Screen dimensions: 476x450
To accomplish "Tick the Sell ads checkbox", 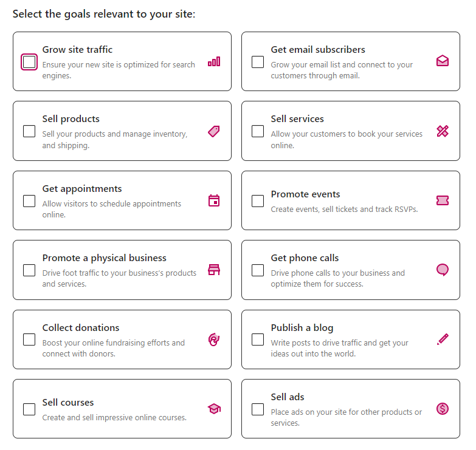I will [258, 409].
